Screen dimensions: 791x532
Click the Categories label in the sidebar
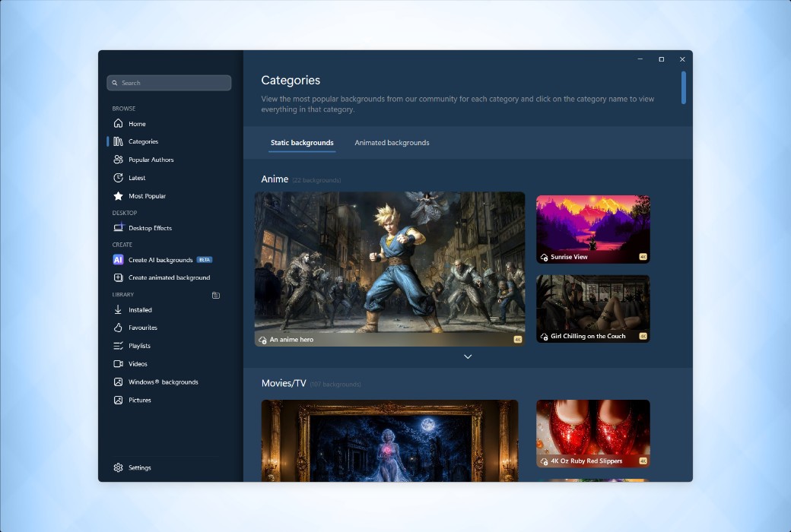coord(143,141)
